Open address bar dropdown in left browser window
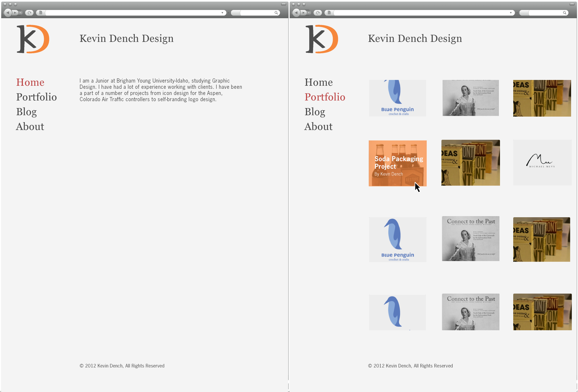Viewport: 578px width, 392px height. tap(222, 13)
